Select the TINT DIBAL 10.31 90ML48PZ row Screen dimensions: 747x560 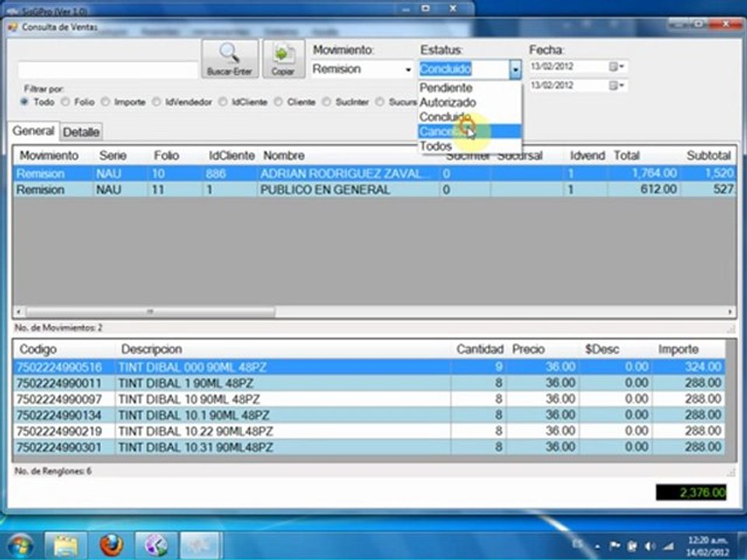[x=369, y=447]
